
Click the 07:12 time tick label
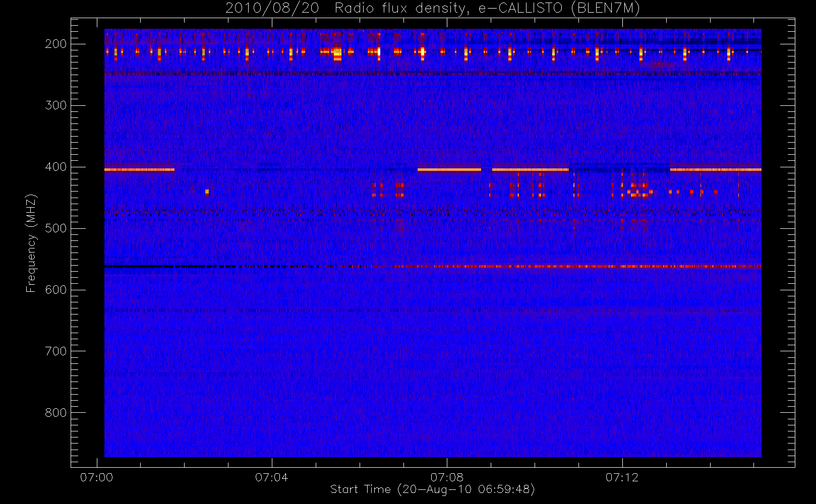[622, 477]
